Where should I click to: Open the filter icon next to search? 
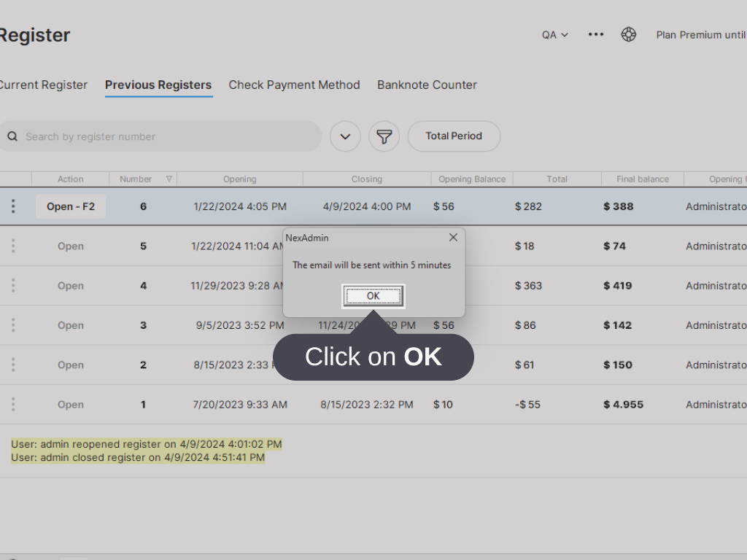(384, 136)
